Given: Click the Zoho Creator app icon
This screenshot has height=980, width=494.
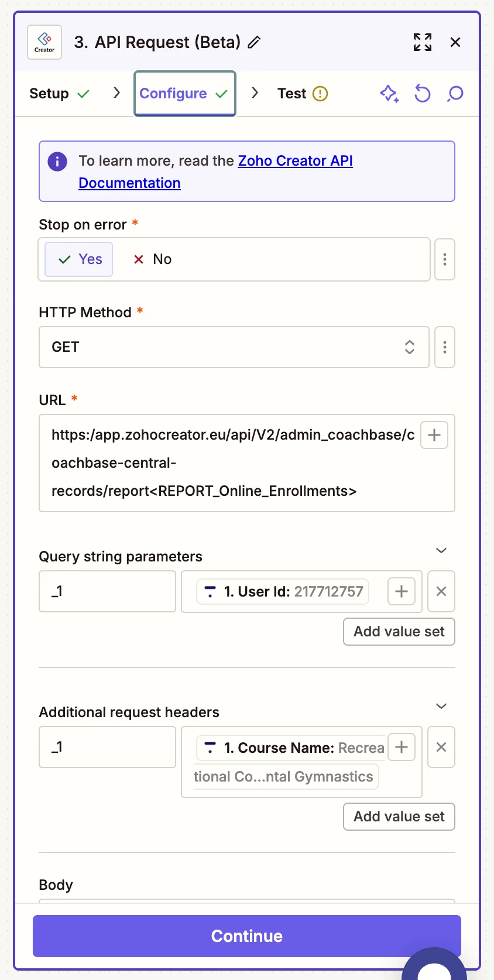Looking at the screenshot, I should coord(44,42).
